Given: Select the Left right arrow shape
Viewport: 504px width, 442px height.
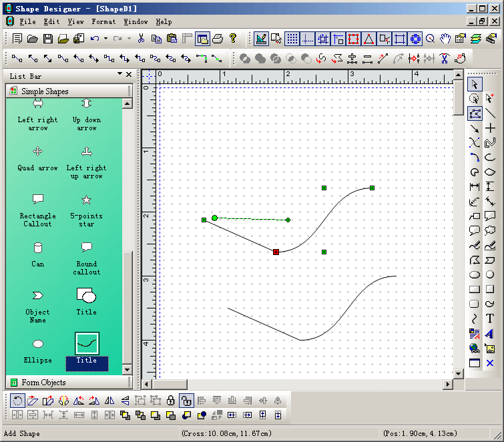Looking at the screenshot, I should (x=37, y=115).
